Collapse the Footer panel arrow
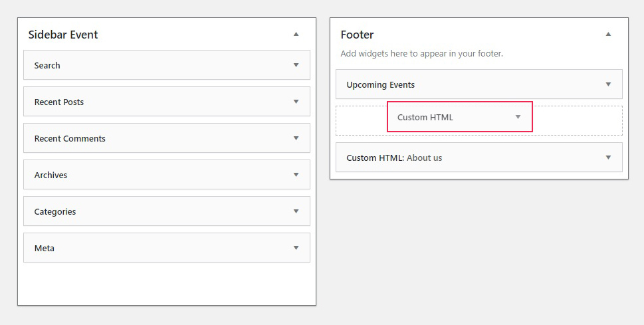 [x=608, y=34]
